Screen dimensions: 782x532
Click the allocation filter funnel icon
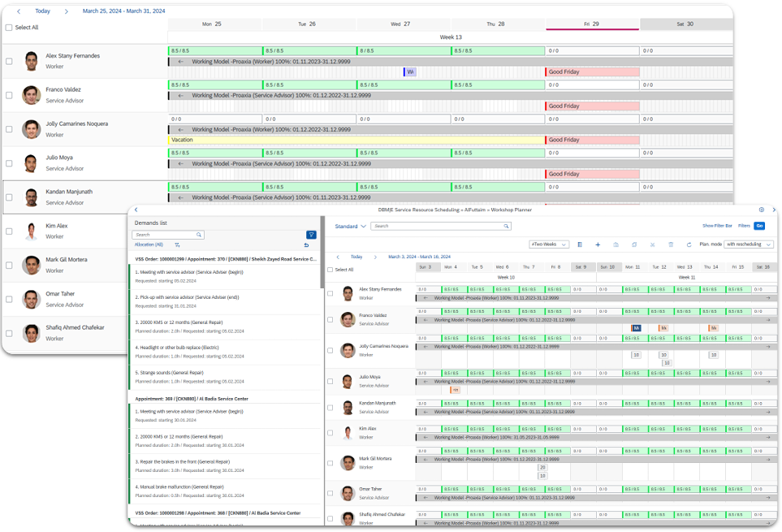pos(177,244)
